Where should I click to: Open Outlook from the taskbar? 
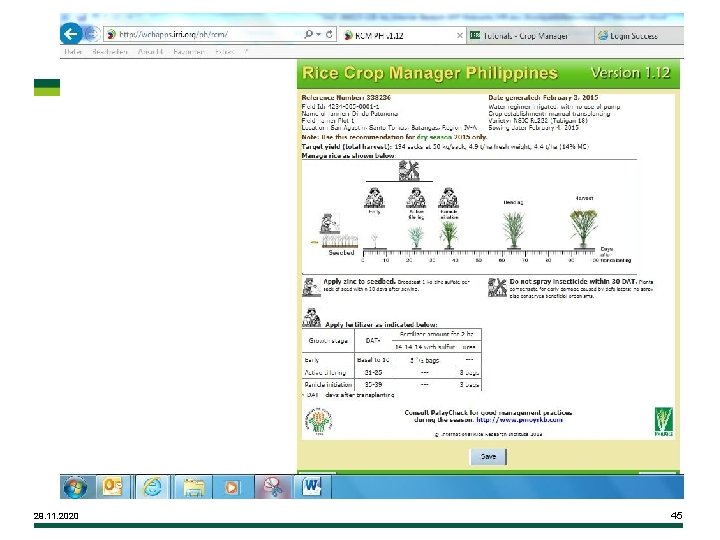pos(112,487)
